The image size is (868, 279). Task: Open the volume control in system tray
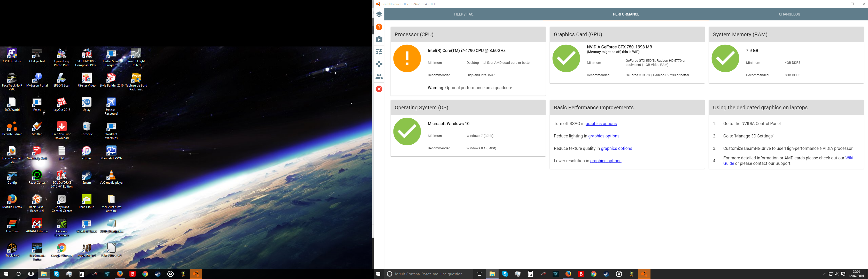point(837,274)
